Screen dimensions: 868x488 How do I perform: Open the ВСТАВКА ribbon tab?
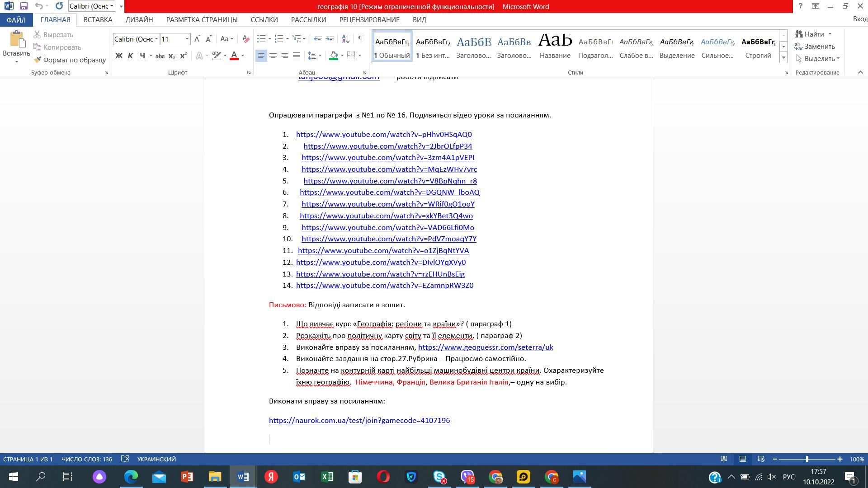tap(98, 20)
